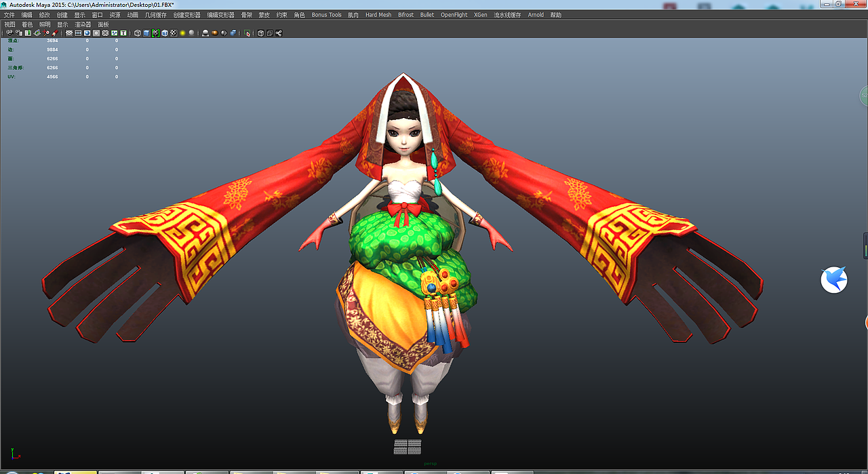Open the 编辑变形器 menu
868x474 pixels.
pos(221,15)
